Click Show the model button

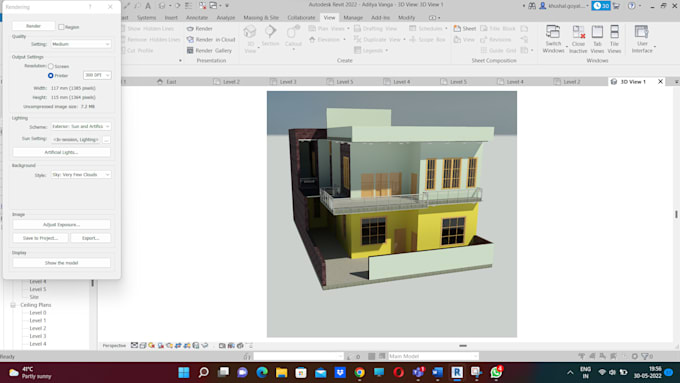61,263
